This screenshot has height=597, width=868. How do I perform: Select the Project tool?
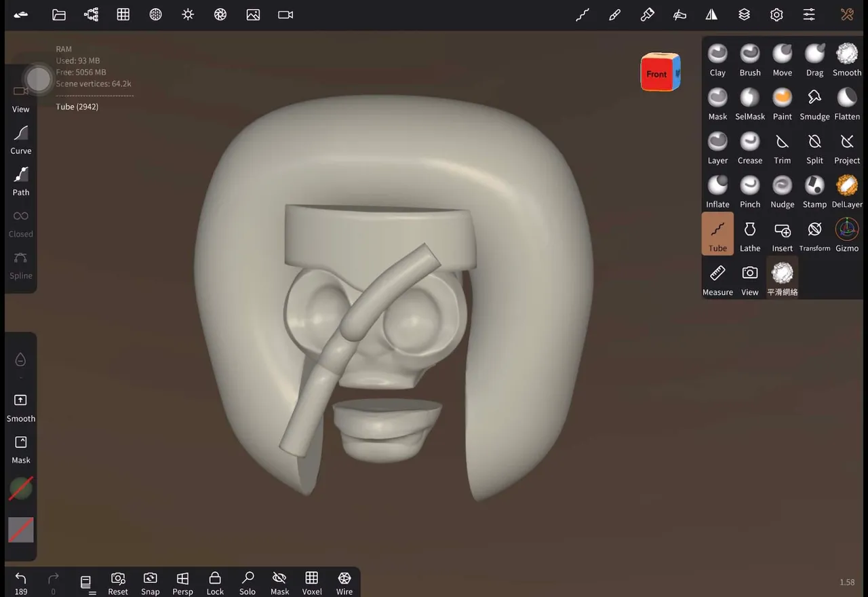[847, 147]
